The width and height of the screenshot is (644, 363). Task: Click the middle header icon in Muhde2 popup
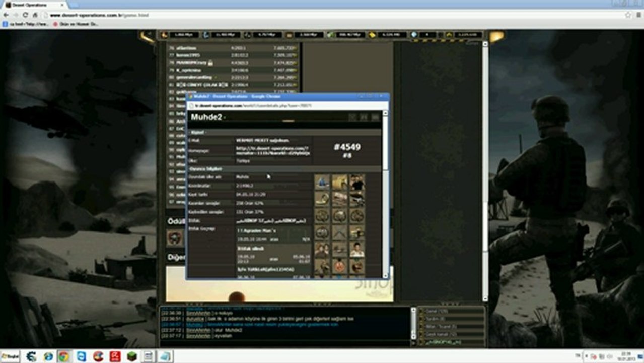tap(364, 117)
